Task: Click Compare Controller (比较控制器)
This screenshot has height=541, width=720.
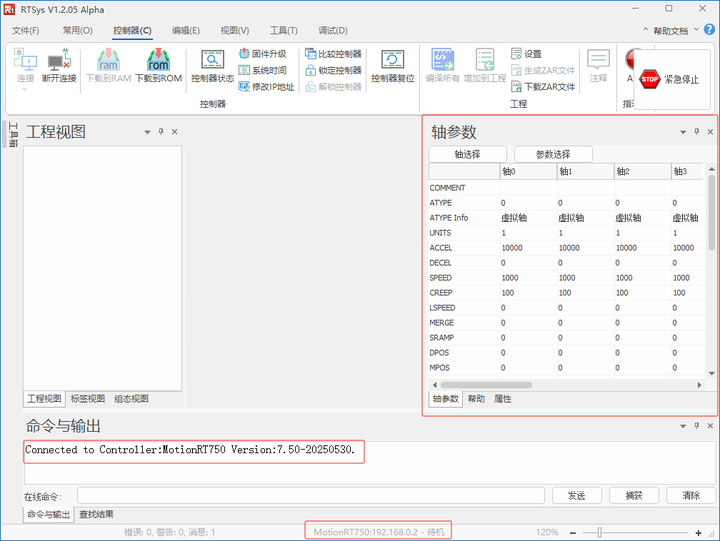Action: tap(333, 54)
